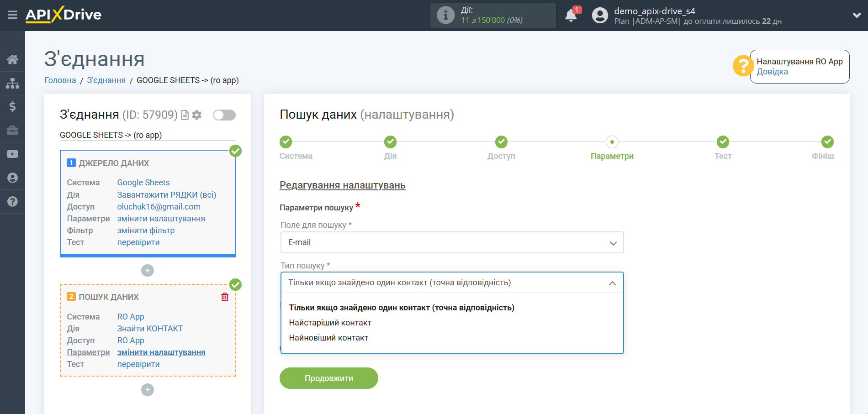Select 'Найновіший контакт' in the dropdown list
Image resolution: width=868 pixels, height=414 pixels.
point(328,337)
